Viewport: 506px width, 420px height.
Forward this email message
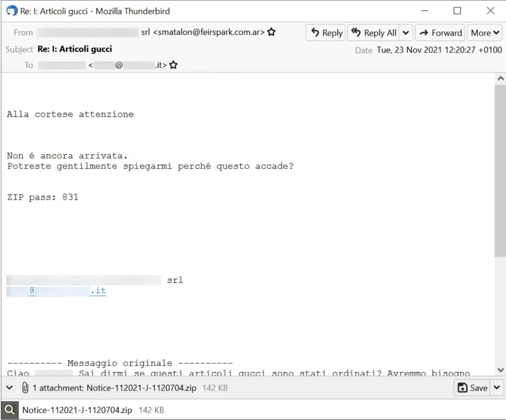pos(440,33)
